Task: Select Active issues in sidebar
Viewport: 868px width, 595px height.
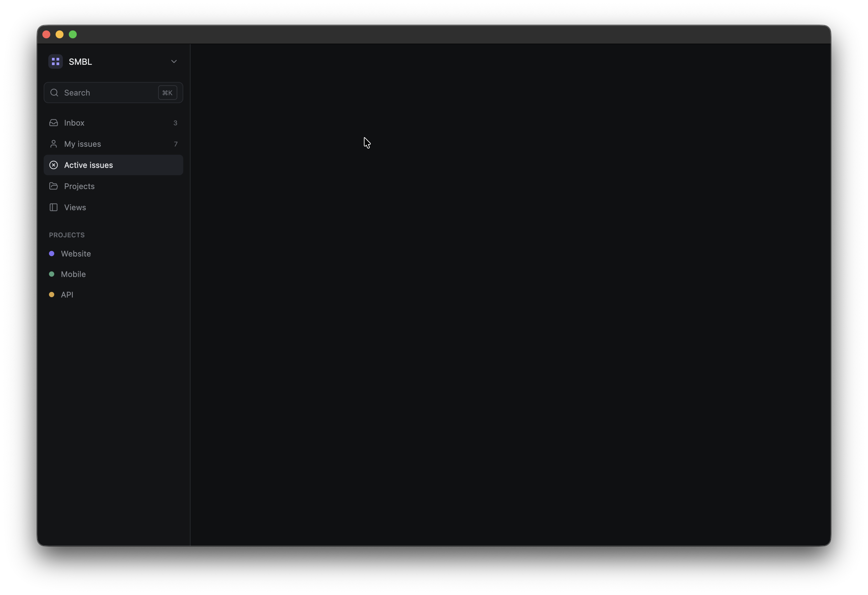Action: tap(113, 165)
